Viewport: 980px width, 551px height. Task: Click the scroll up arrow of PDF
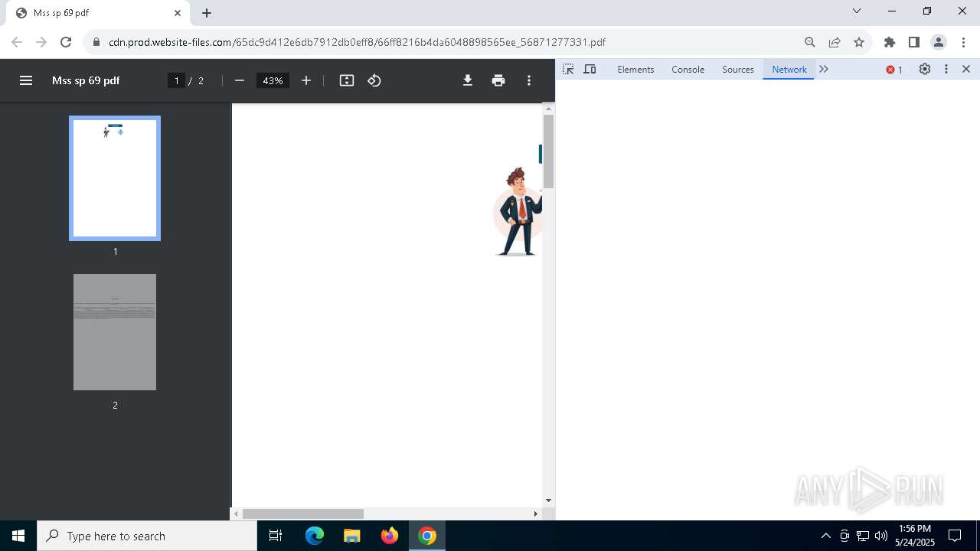(x=548, y=109)
